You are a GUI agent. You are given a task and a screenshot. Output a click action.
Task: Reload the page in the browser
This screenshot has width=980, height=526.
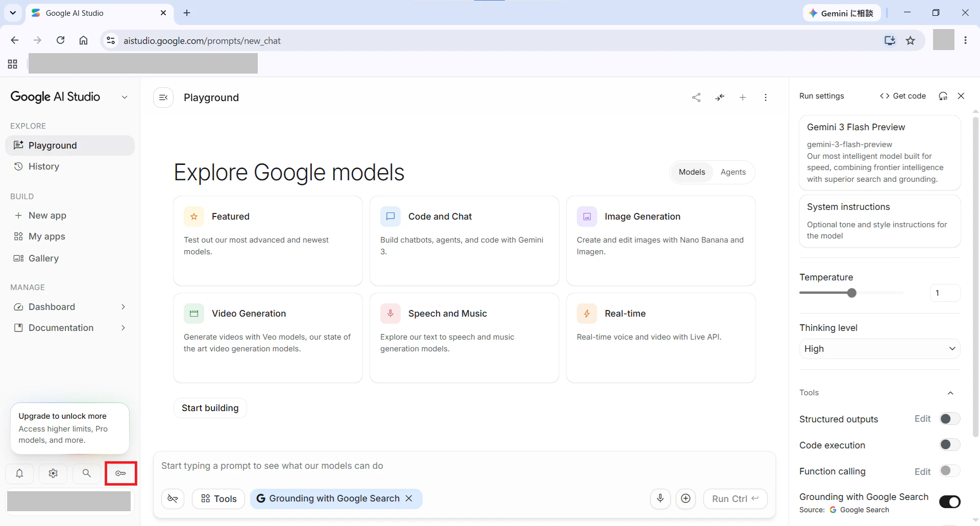tap(60, 40)
